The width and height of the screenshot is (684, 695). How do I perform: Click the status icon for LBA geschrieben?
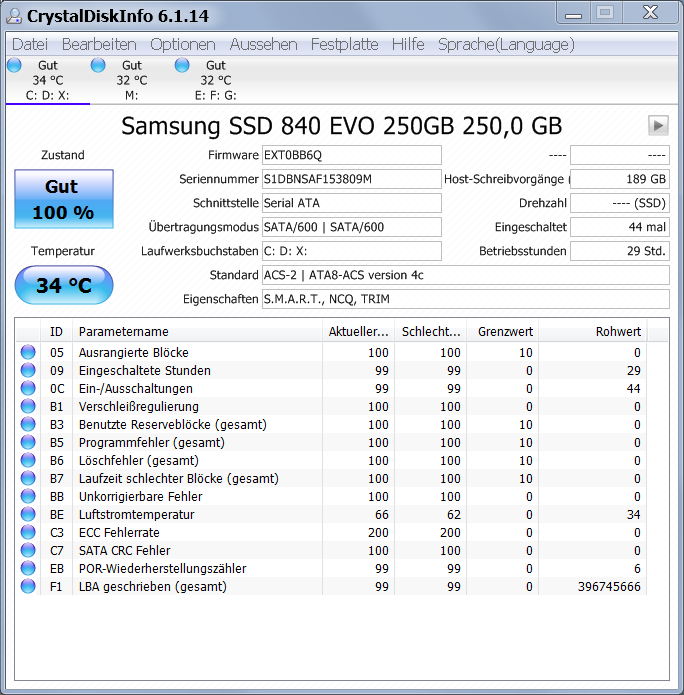pyautogui.click(x=28, y=586)
